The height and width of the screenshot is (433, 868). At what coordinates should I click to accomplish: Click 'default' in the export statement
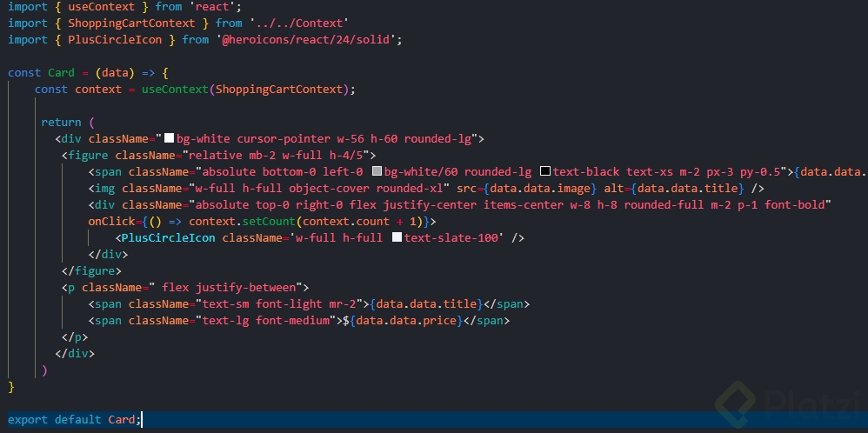(x=78, y=420)
